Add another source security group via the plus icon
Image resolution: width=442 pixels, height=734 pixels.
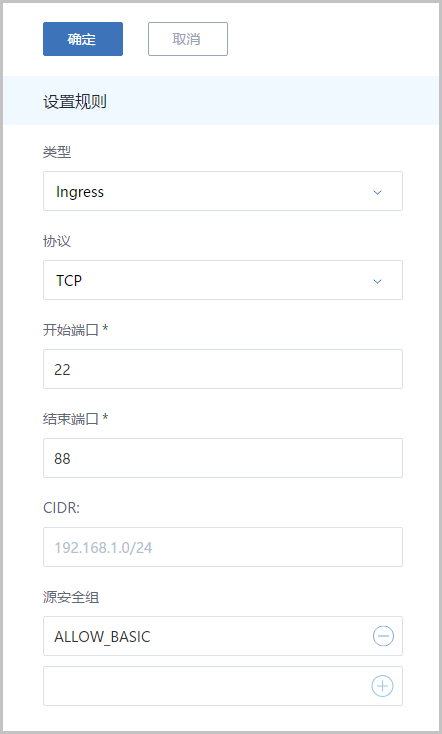(x=382, y=686)
